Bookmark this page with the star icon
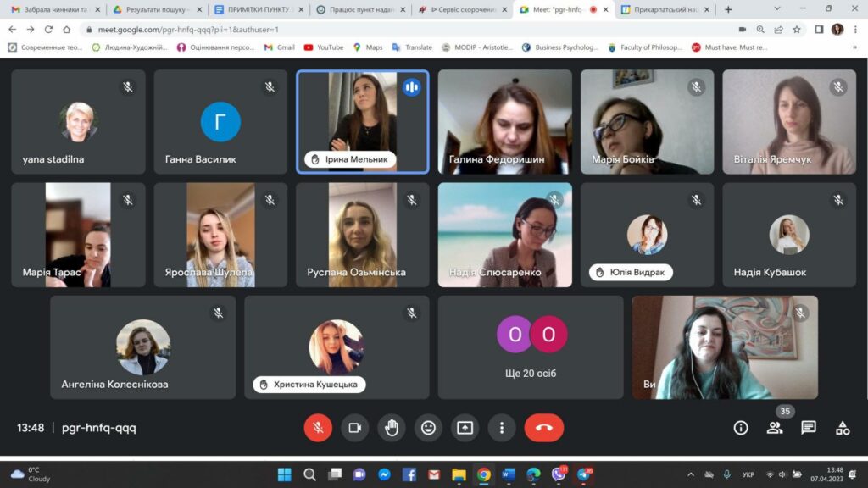868x488 pixels. 797,29
